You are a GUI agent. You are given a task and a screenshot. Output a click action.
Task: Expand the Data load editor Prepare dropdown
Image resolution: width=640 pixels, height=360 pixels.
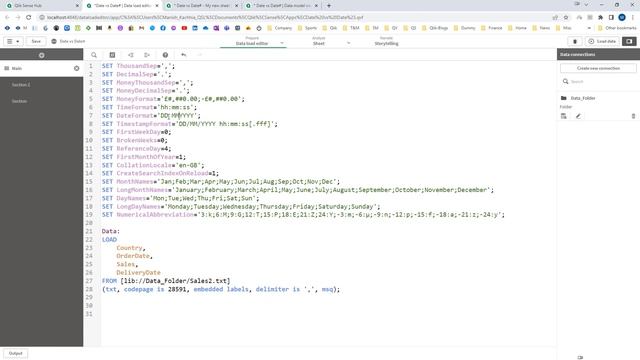tap(282, 43)
